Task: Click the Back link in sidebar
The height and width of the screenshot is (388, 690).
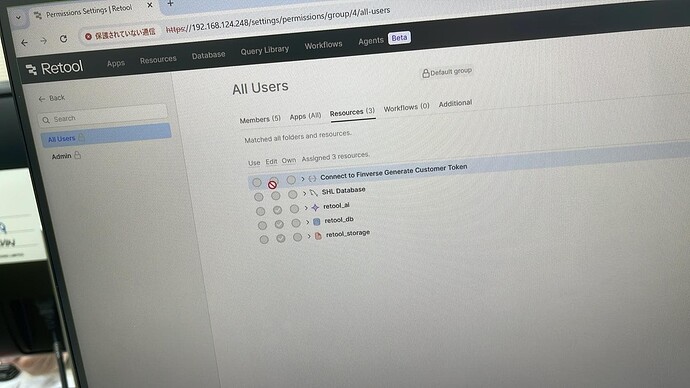Action: (51, 98)
